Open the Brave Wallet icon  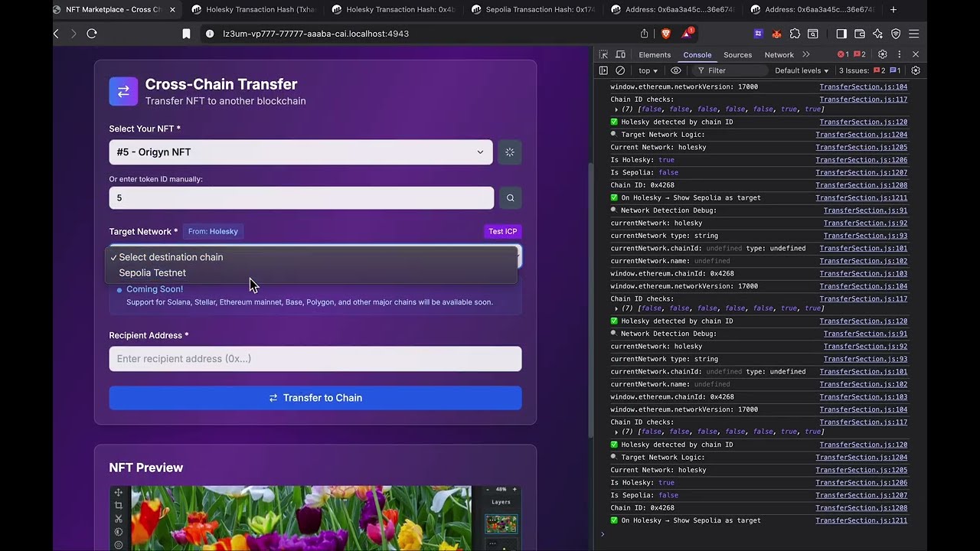(x=859, y=34)
